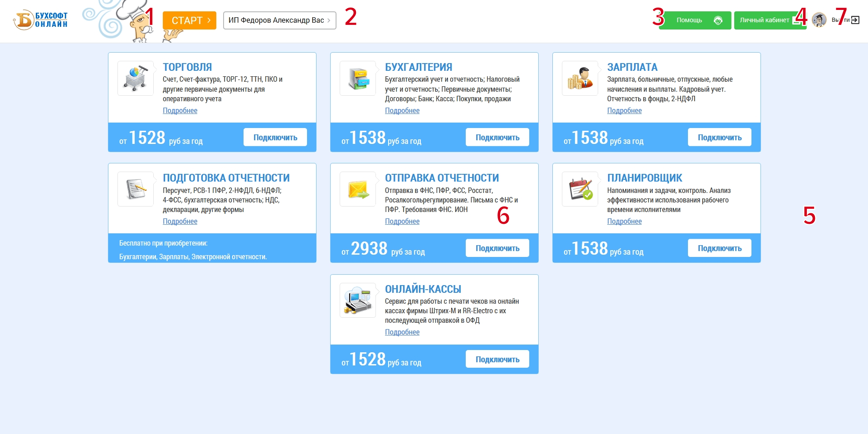Connect the Торговля module with Подключить
The height and width of the screenshot is (434, 868).
coord(275,137)
